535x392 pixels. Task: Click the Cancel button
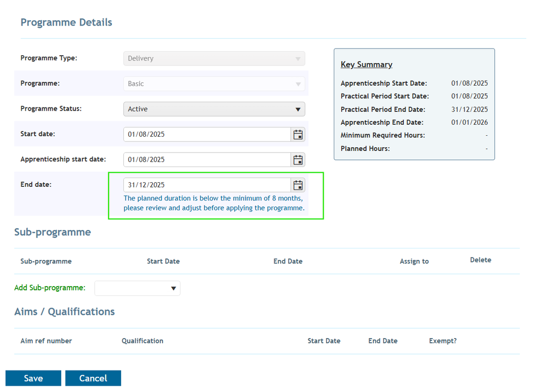93,378
